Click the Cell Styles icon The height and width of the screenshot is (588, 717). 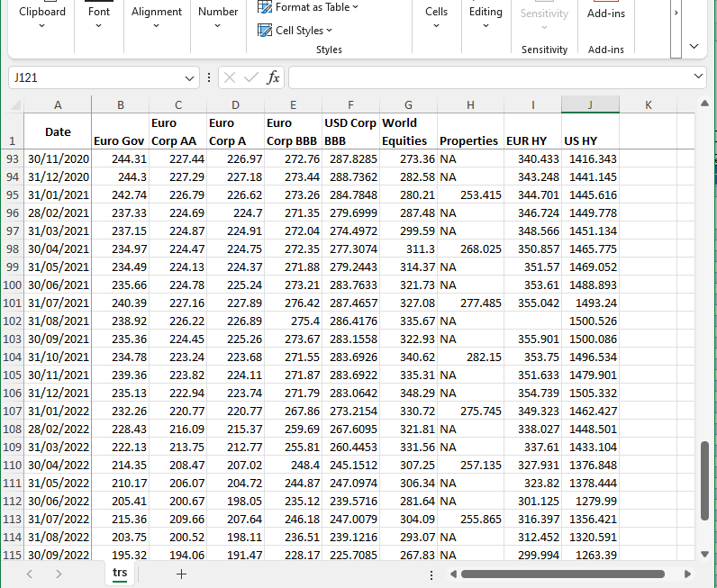265,31
